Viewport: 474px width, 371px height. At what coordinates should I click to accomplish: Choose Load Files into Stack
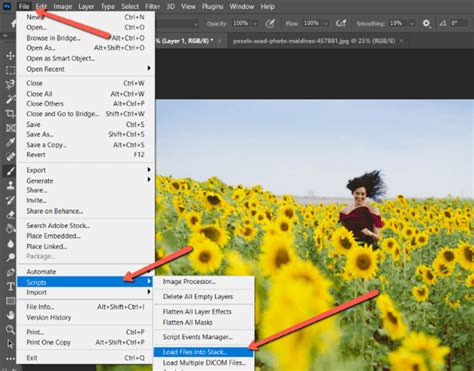click(x=203, y=352)
